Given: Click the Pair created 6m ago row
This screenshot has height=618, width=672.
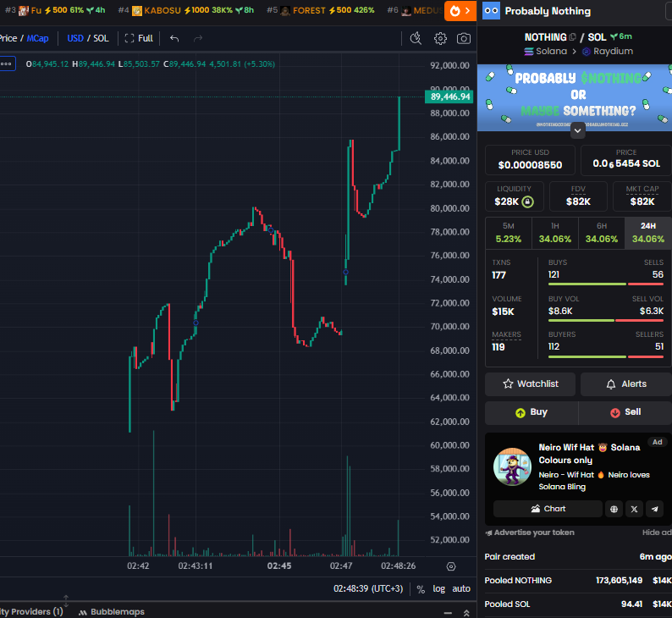Looking at the screenshot, I should click(578, 557).
